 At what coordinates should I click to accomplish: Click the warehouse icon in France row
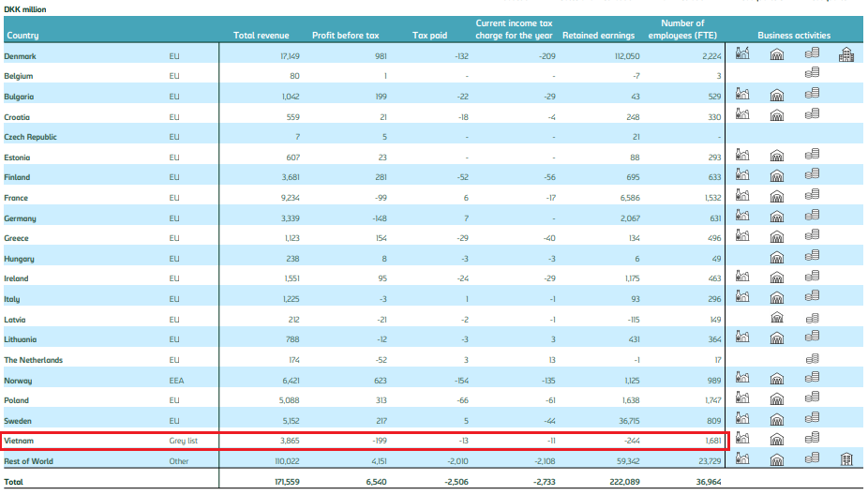point(776,197)
